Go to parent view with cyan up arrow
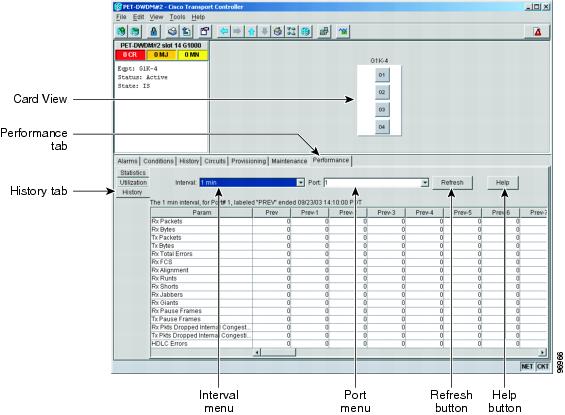The image size is (565, 415). [x=251, y=32]
